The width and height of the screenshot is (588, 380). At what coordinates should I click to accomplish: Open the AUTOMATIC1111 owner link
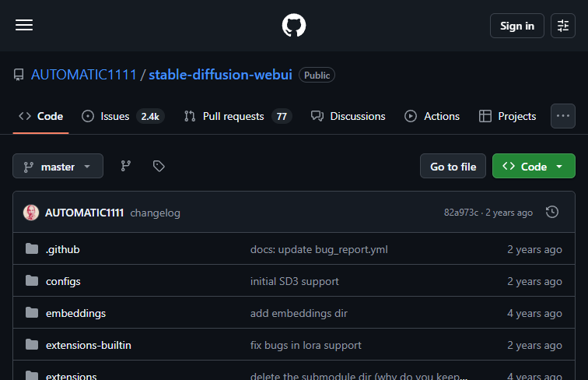84,75
